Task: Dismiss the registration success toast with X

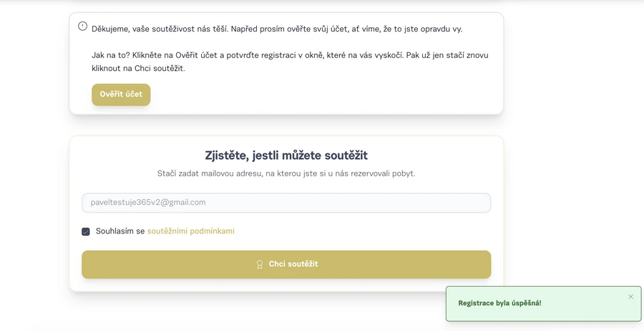Action: tap(630, 297)
